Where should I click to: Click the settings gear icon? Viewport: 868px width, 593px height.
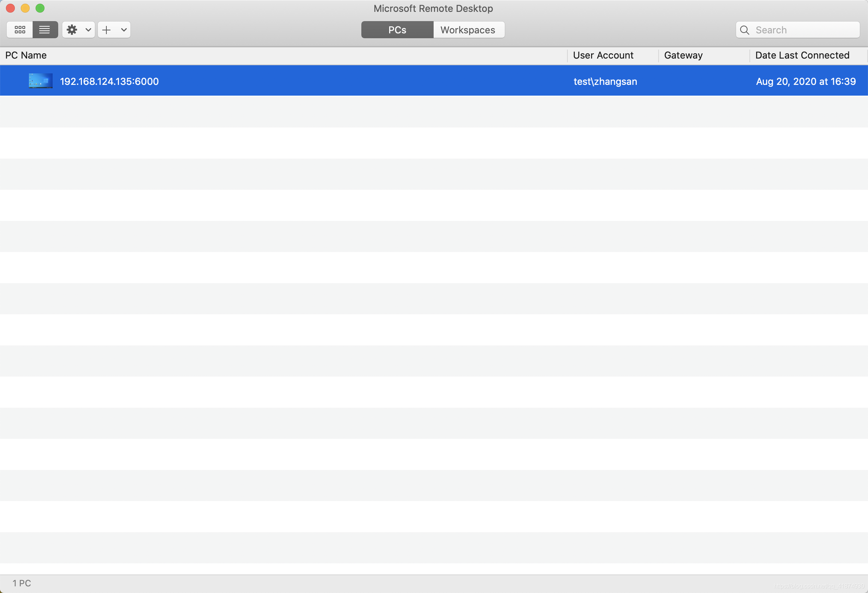pos(72,30)
